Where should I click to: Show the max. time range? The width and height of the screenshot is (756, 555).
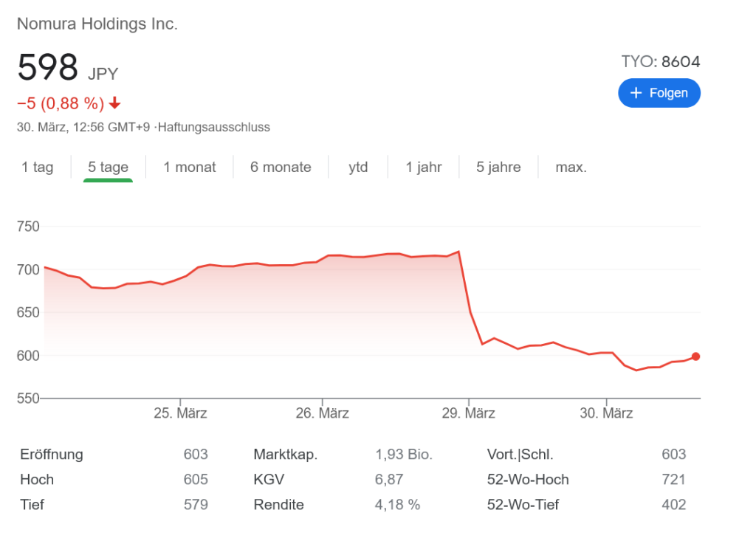[x=571, y=168]
